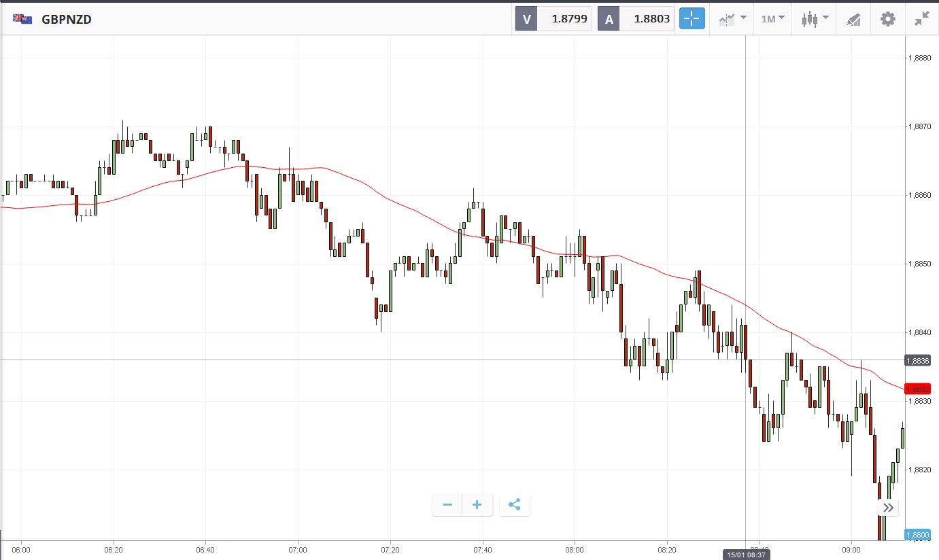Click the grey 1,8836 crosshair price label

[x=918, y=360]
